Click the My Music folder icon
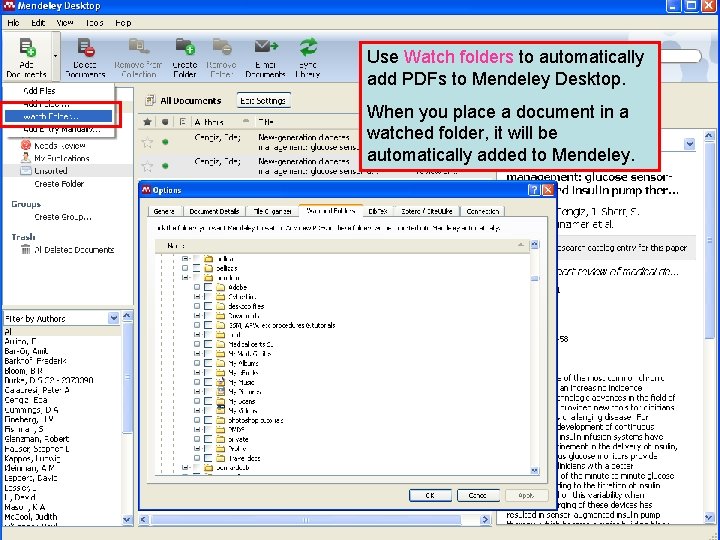This screenshot has height=540, width=720. 220,382
